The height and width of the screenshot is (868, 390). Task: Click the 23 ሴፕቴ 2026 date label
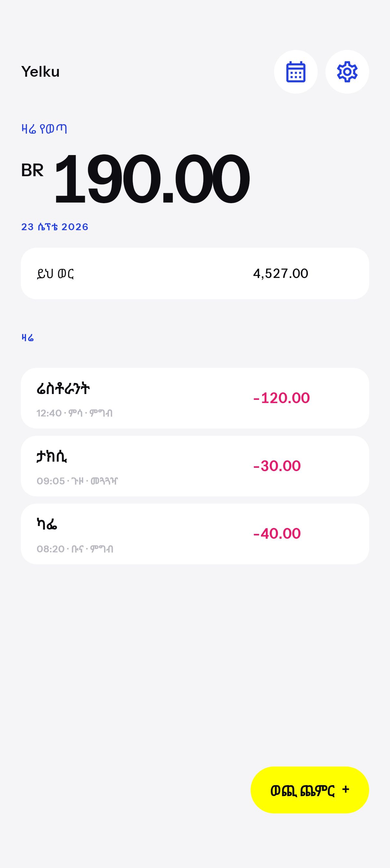coord(55,227)
